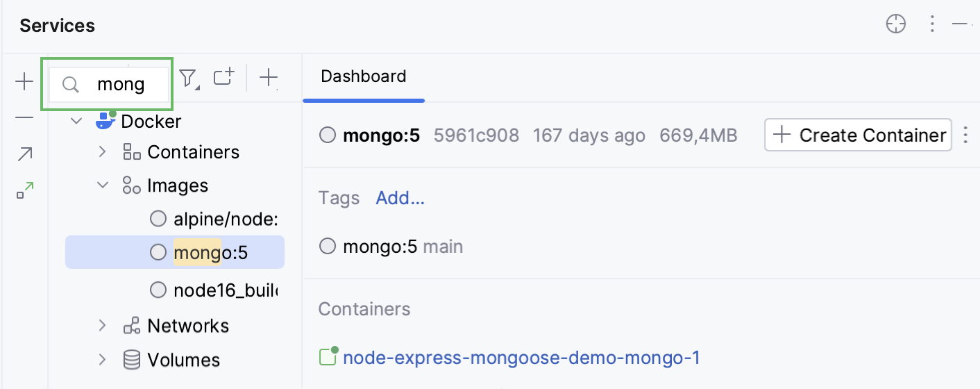Switch to the Dashboard tab
Viewport: 980px width, 389px height.
click(363, 76)
